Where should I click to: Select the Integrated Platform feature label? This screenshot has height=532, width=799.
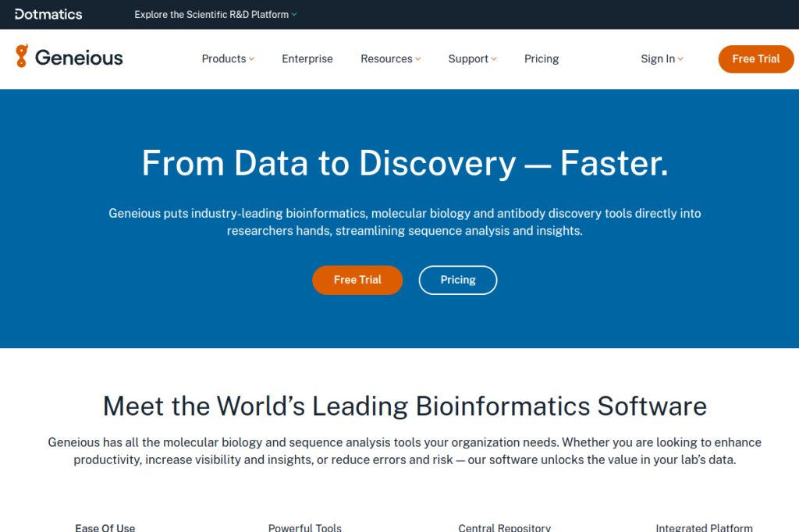(x=705, y=528)
